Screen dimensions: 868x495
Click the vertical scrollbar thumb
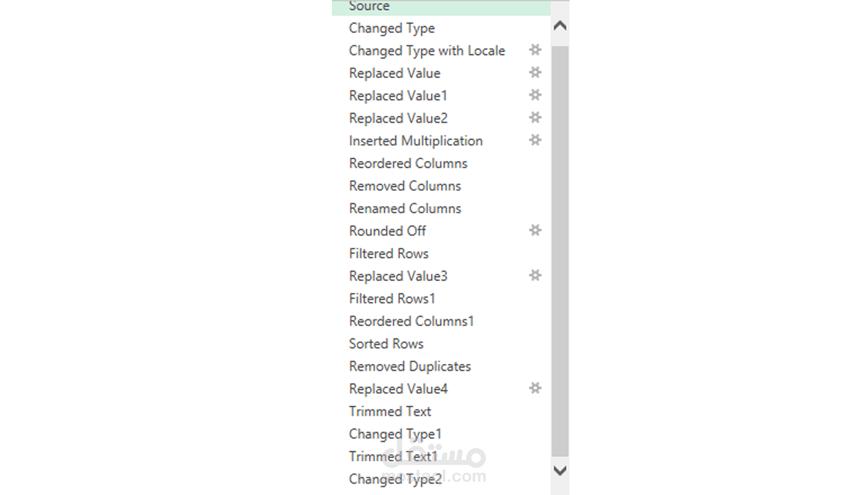[560, 250]
